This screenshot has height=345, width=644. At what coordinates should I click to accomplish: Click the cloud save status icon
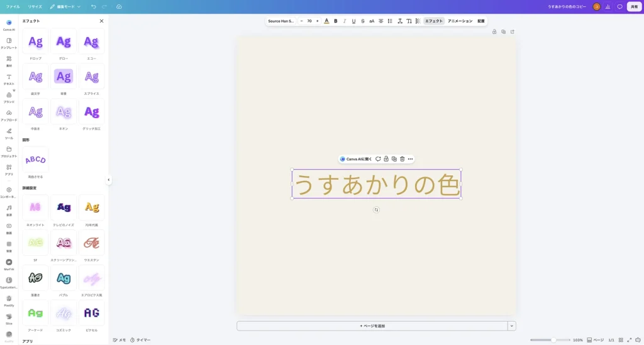[x=119, y=6]
